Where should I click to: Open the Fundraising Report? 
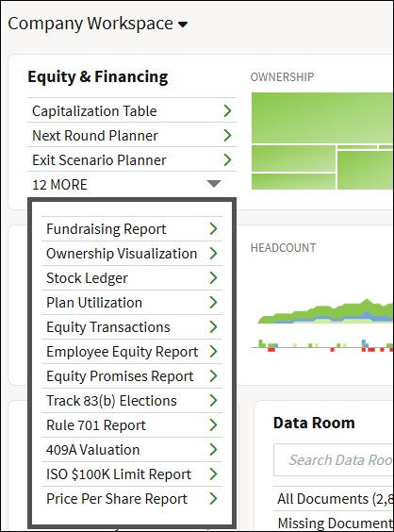click(132, 229)
